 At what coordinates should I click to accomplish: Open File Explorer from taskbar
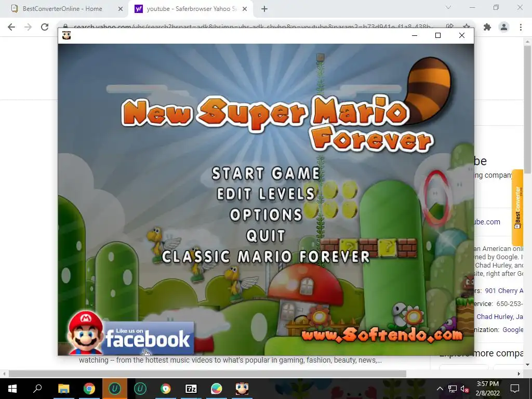[63, 389]
